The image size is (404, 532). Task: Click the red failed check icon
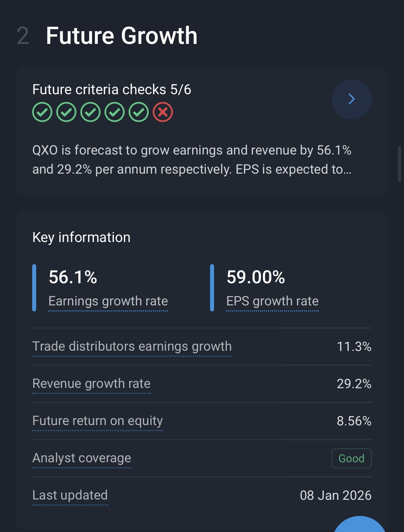click(x=163, y=112)
